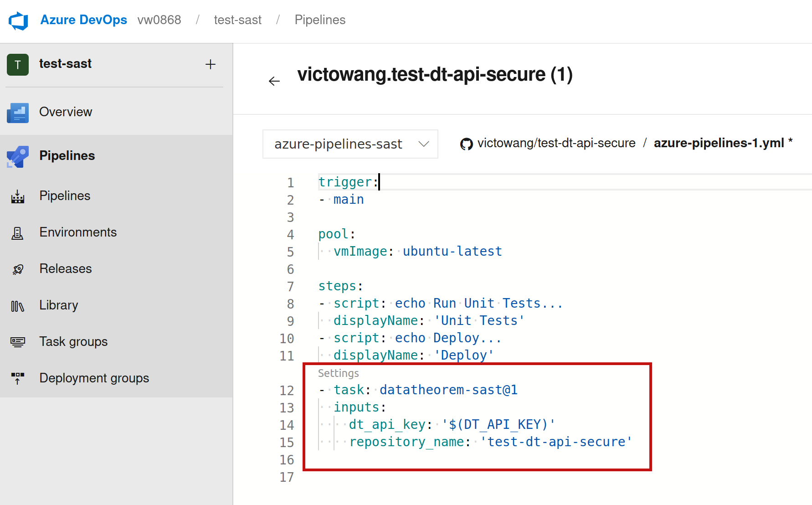
Task: Click the azure-pipelines-1.yml file name
Action: click(x=719, y=143)
